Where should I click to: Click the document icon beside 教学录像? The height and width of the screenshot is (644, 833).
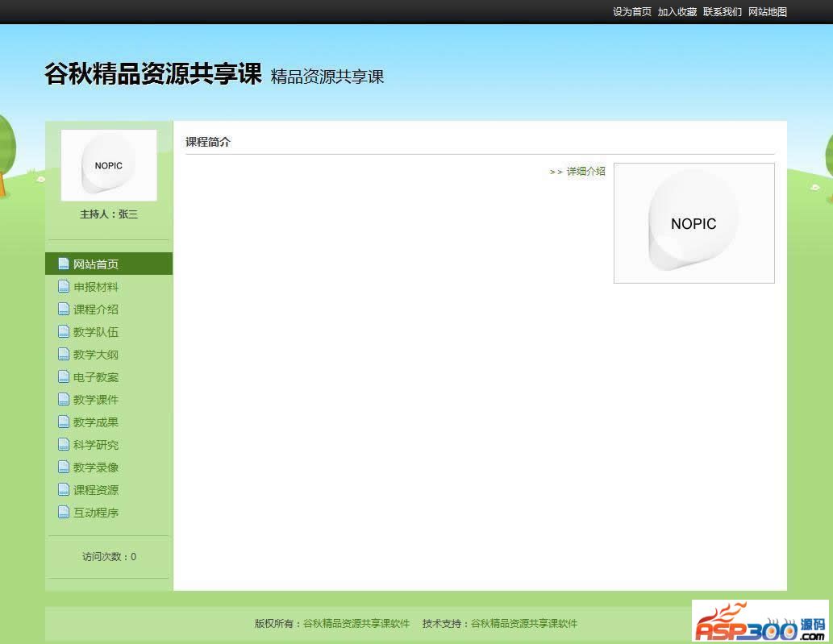64,467
